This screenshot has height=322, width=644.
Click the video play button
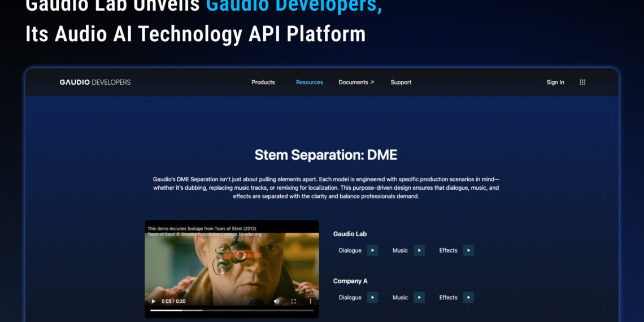tap(154, 301)
